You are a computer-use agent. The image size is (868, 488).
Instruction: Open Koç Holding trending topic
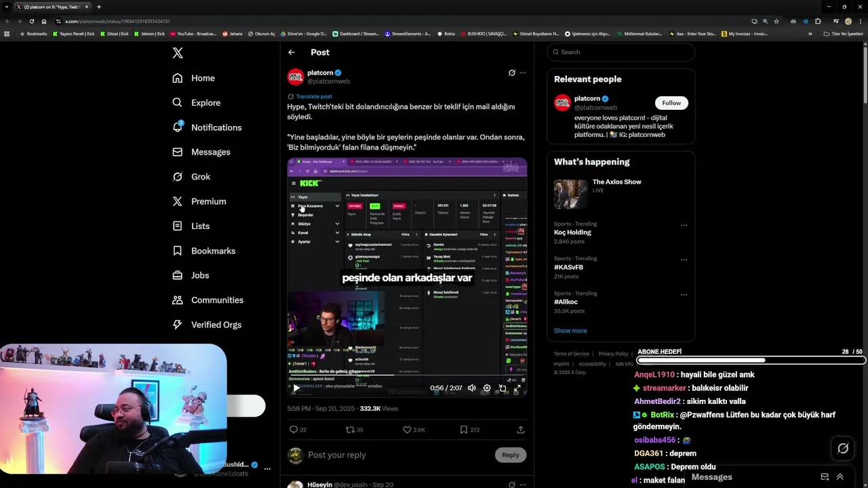pyautogui.click(x=572, y=232)
